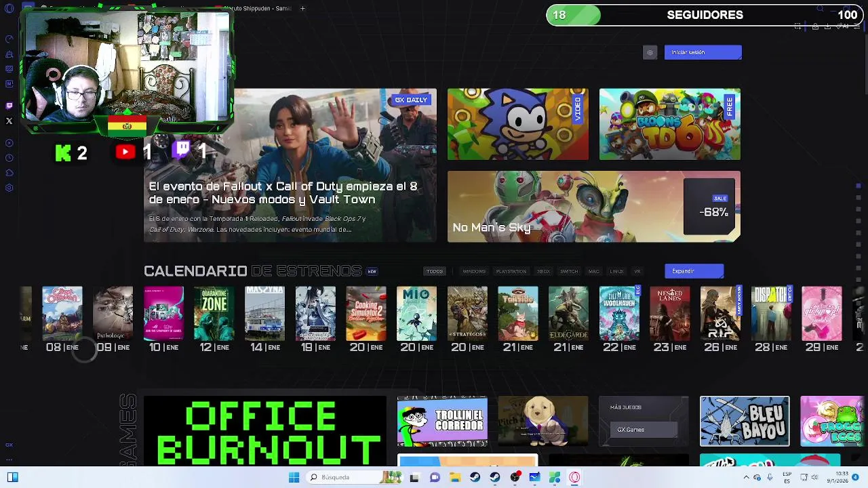Open Eldegarde game on 21 ENE

(568, 314)
